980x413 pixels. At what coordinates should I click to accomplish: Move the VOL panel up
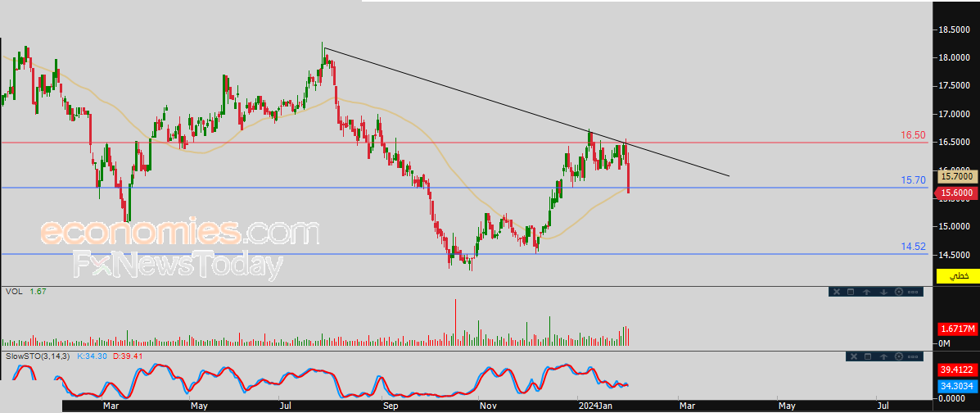pyautogui.click(x=866, y=292)
